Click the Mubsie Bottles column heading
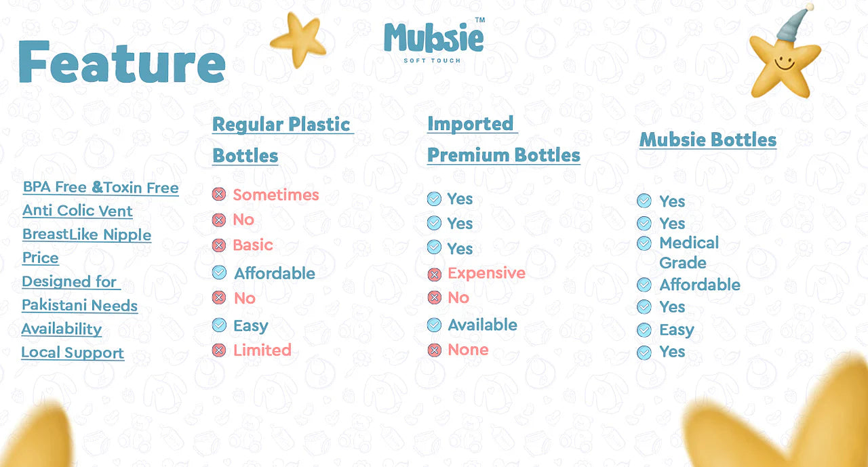The width and height of the screenshot is (868, 467). pos(708,140)
